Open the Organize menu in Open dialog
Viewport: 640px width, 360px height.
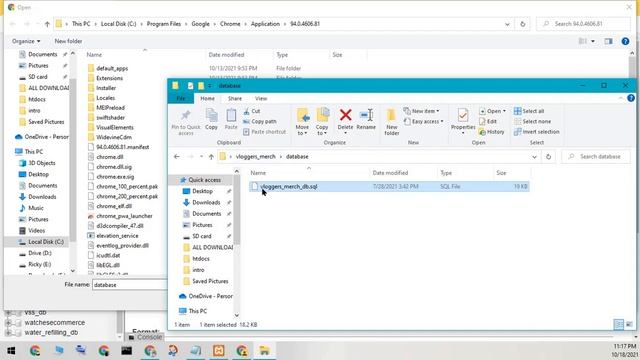pyautogui.click(x=26, y=41)
